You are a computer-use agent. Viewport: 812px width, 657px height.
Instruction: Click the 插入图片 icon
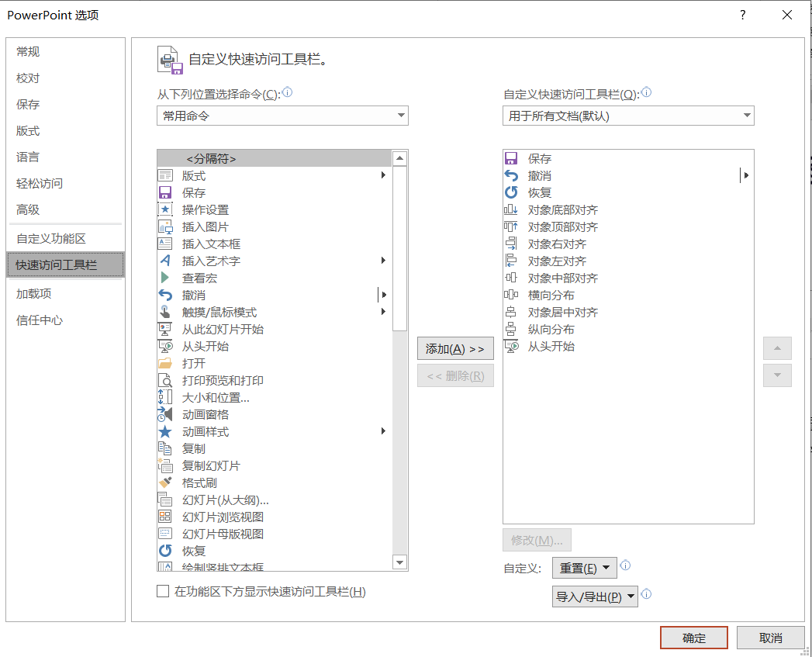[165, 227]
